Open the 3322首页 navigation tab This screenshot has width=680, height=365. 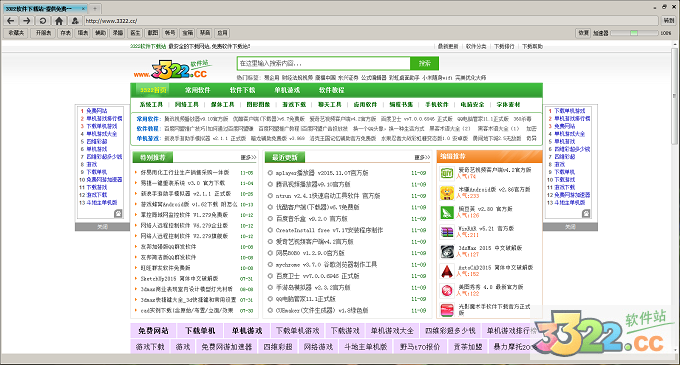153,90
